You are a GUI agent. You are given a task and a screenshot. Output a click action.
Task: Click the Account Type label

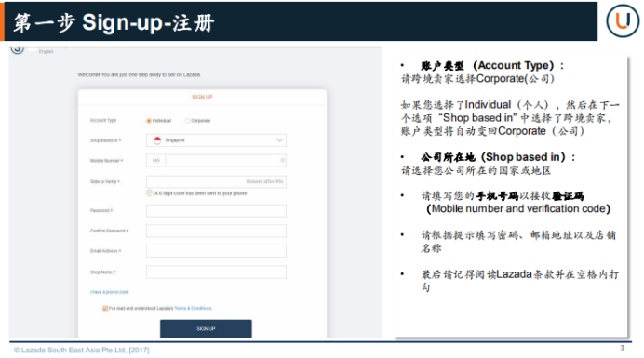coord(103,120)
